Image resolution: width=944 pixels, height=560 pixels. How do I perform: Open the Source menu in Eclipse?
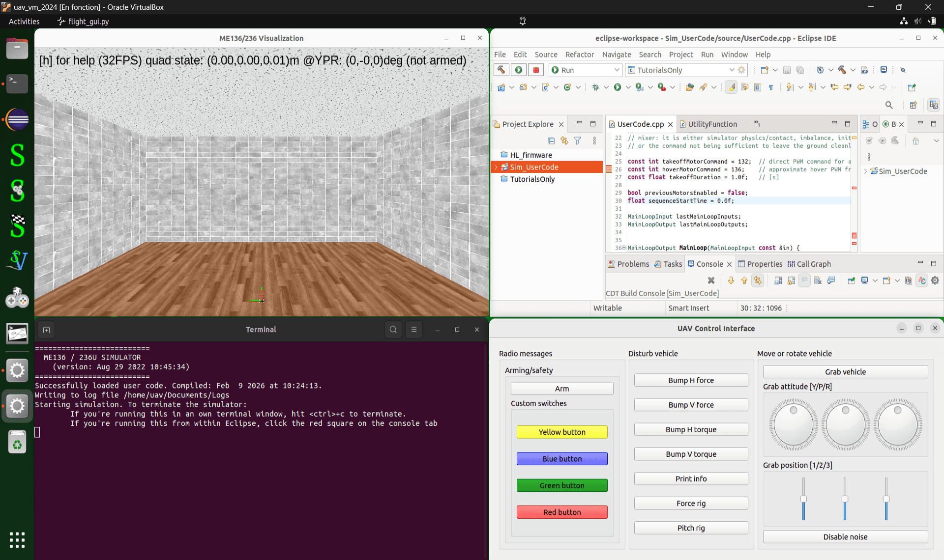(546, 55)
